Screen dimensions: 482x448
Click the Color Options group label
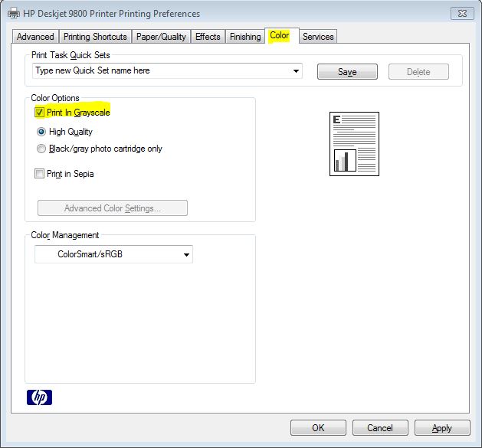(x=55, y=98)
